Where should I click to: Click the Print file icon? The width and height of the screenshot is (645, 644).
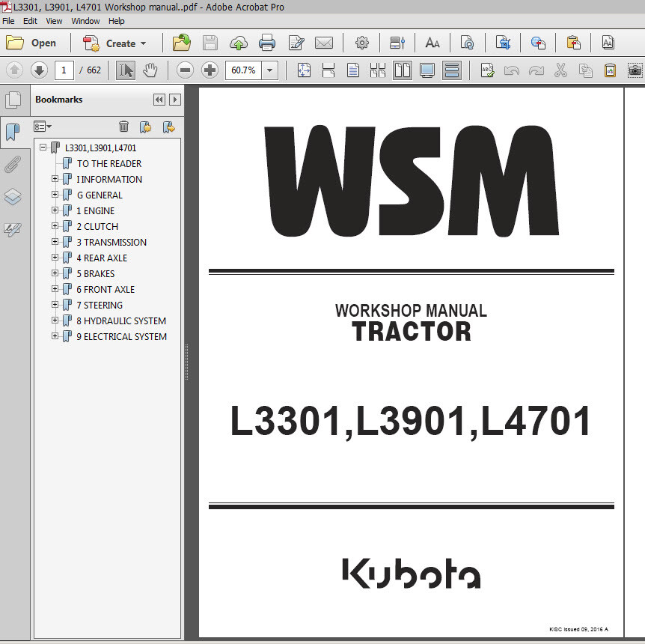coord(266,43)
